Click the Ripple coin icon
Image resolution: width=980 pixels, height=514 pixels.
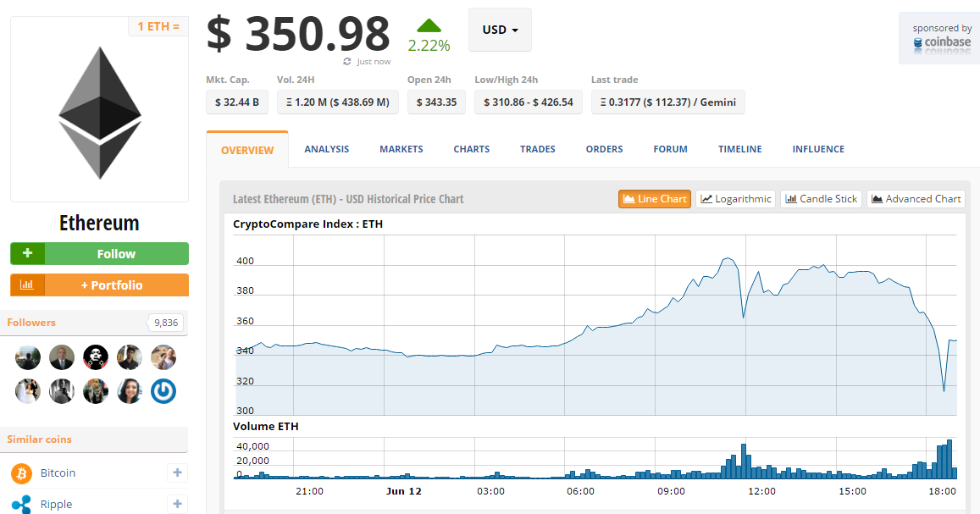[x=21, y=504]
